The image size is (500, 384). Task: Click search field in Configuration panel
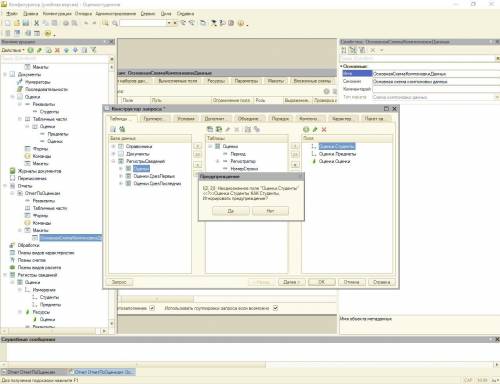tap(55, 58)
